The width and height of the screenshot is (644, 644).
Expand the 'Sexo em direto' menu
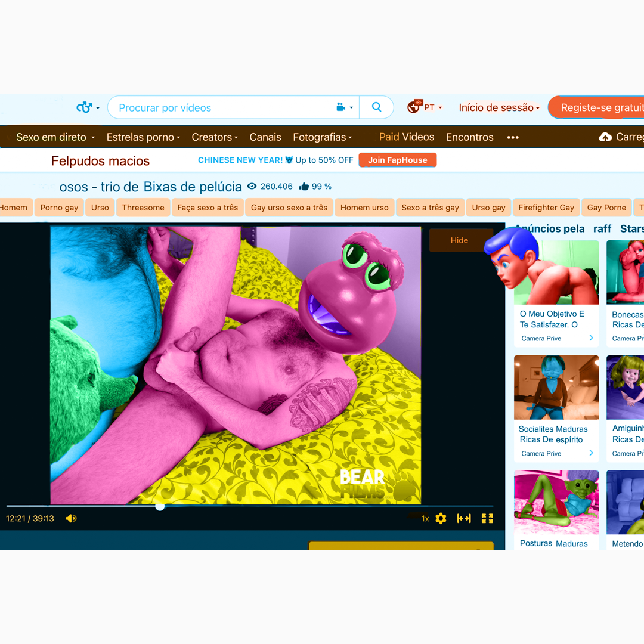click(55, 137)
